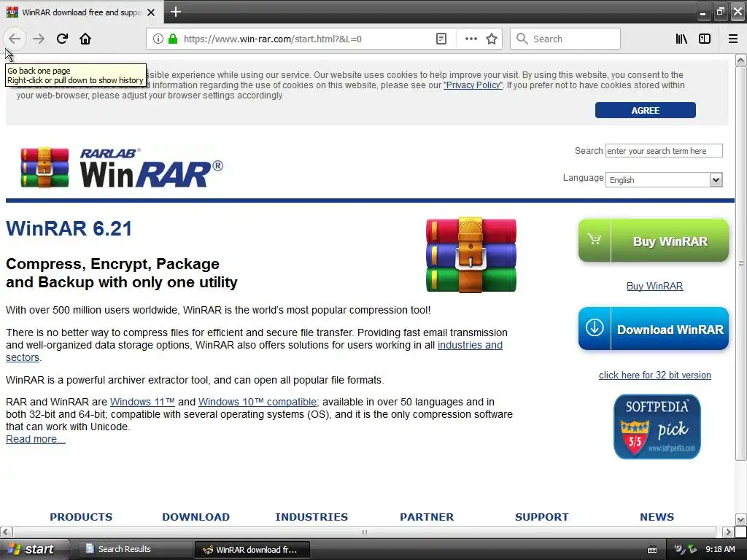Click the magnifier icon in browser search box
Image resolution: width=747 pixels, height=560 pixels.
click(x=522, y=39)
